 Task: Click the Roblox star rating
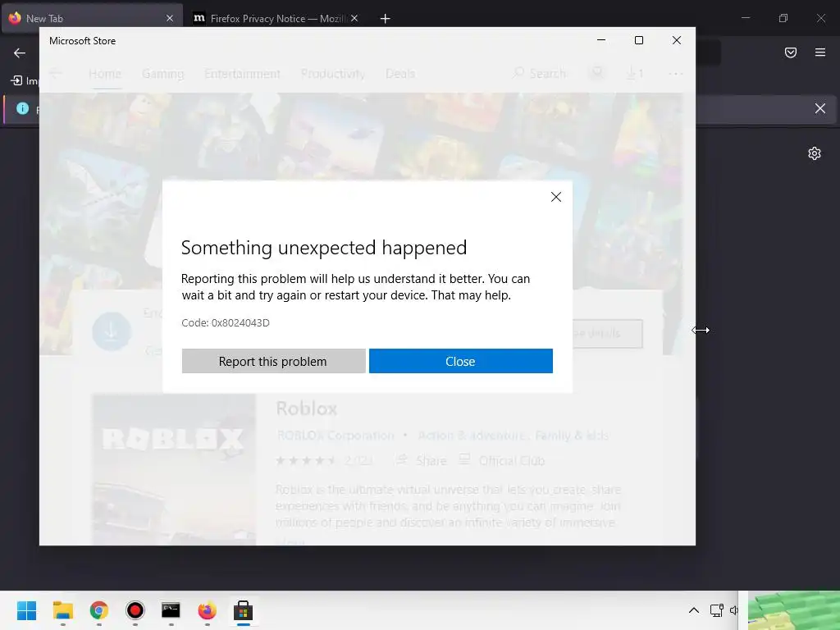pos(307,460)
